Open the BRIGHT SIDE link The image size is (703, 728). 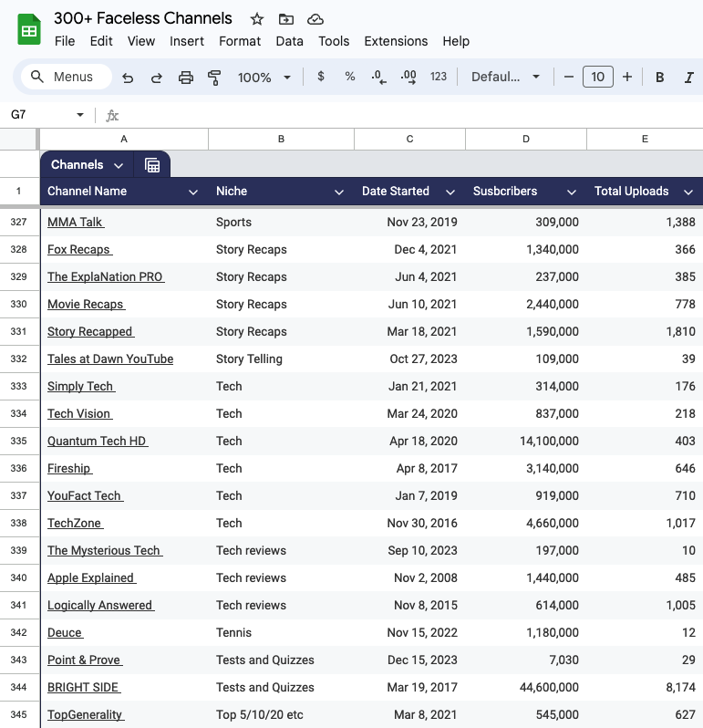pyautogui.click(x=84, y=687)
